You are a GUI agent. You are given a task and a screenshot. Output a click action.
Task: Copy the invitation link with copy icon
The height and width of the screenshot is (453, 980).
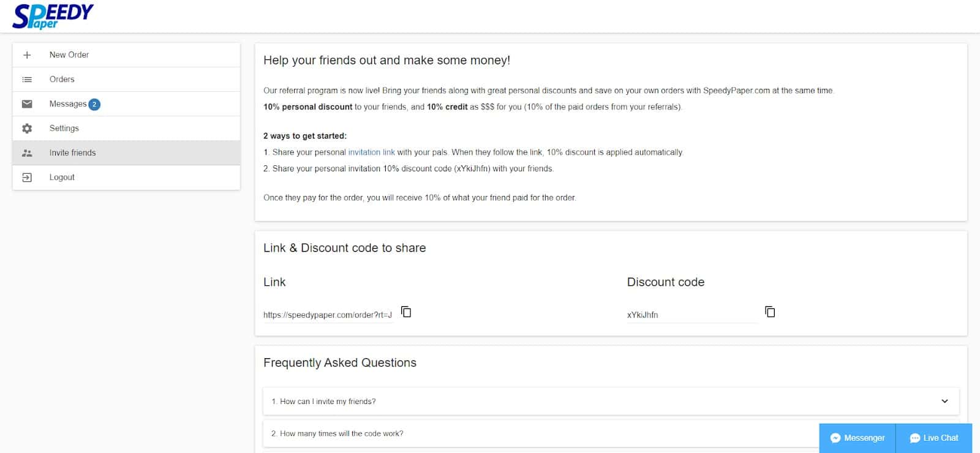coord(406,312)
